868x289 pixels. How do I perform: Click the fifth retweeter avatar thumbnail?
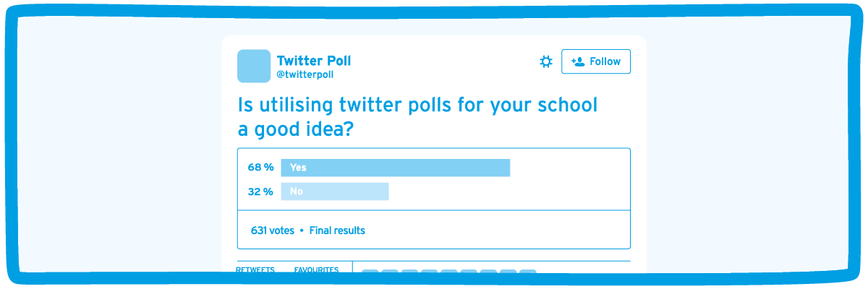click(448, 272)
